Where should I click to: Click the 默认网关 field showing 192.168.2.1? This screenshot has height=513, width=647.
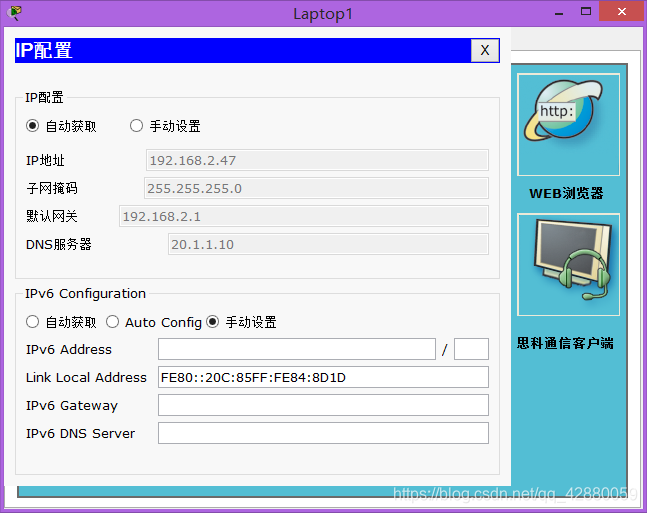click(x=304, y=216)
